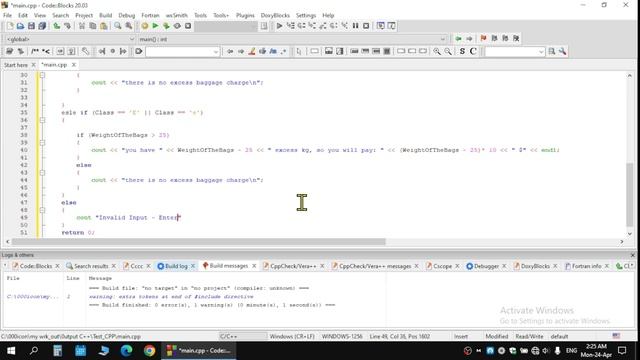
Task: Click Build and run icon
Action: pos(166,26)
